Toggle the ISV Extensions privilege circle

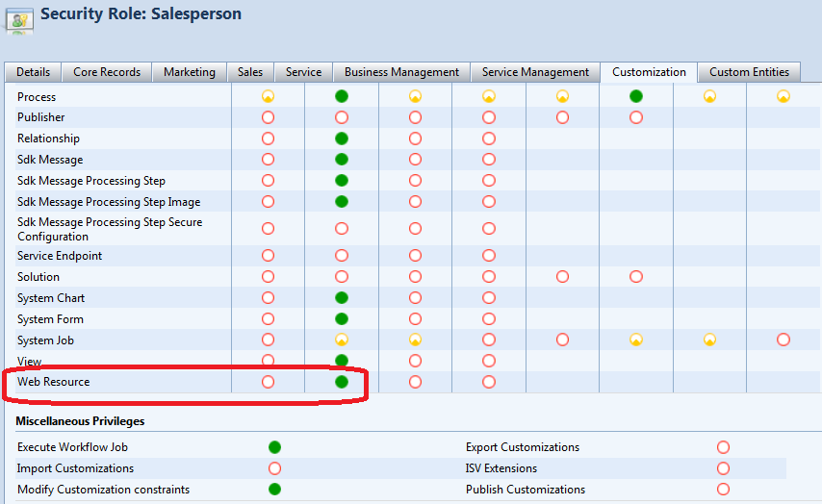tap(723, 468)
